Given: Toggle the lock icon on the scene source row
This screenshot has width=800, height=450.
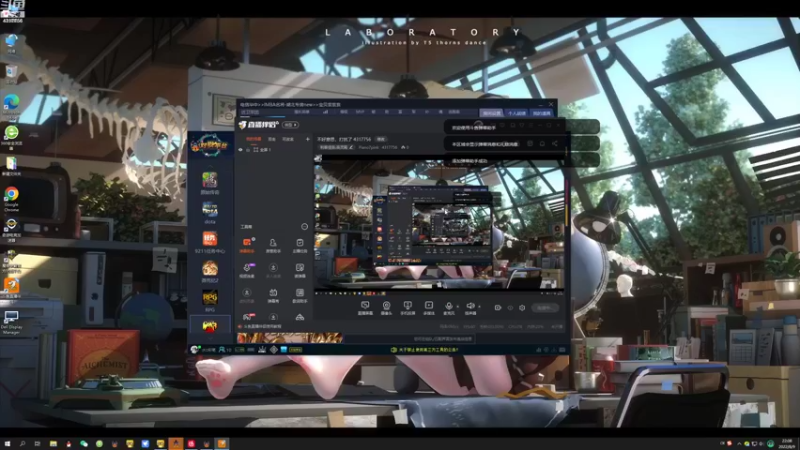Looking at the screenshot, I should click(x=248, y=150).
